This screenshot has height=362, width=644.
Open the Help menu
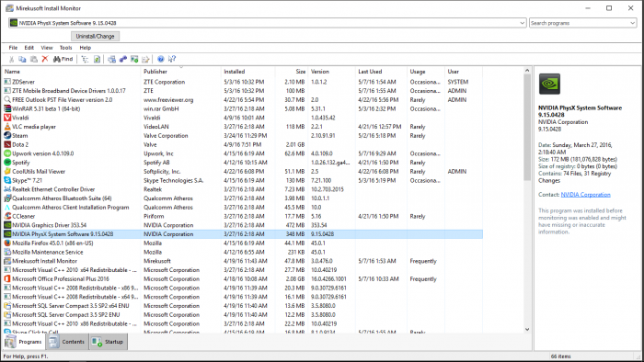[85, 48]
